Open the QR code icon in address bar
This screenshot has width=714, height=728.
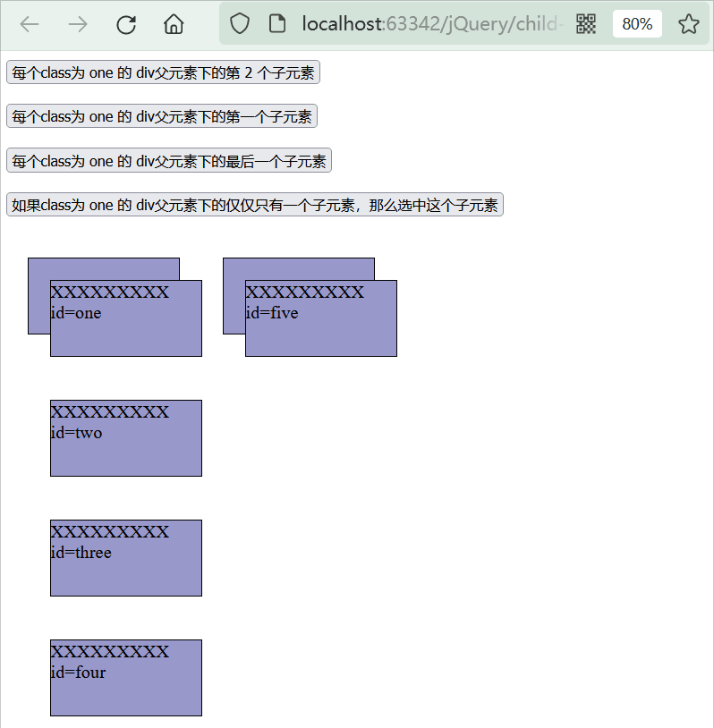coord(586,24)
